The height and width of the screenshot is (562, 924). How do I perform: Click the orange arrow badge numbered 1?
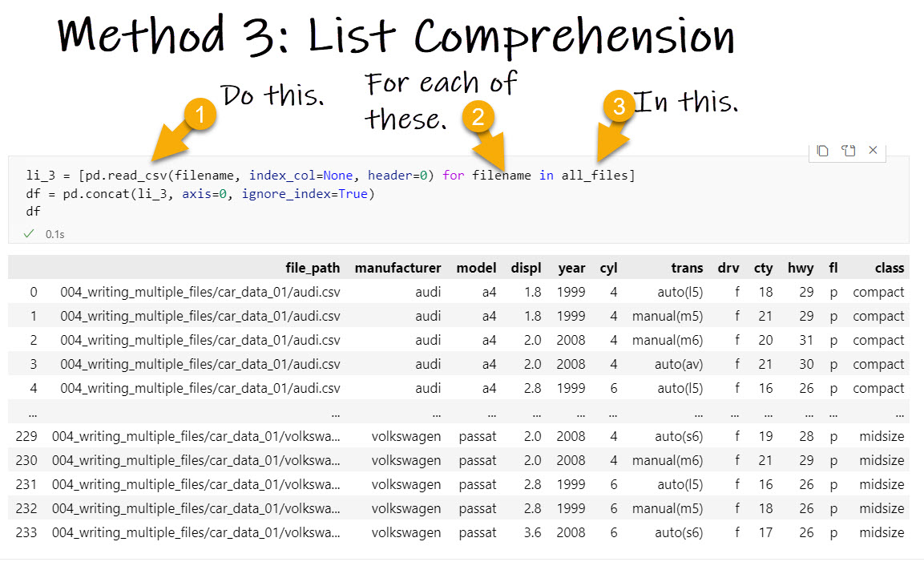click(x=200, y=114)
